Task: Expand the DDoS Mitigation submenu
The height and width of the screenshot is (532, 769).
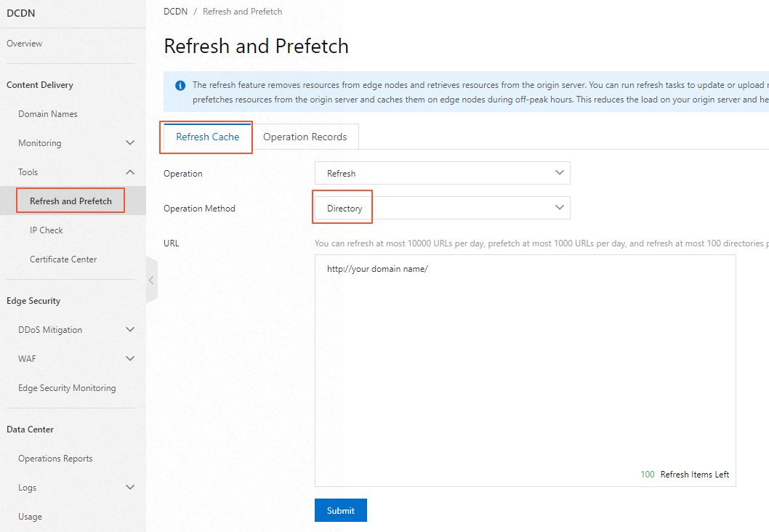Action: point(130,330)
